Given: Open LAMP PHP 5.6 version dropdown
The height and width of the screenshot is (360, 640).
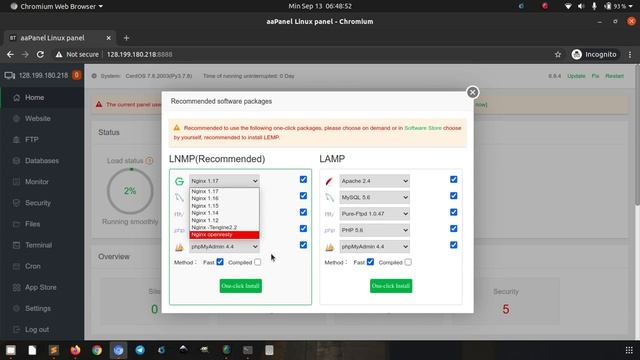Looking at the screenshot, I should coord(374,230).
